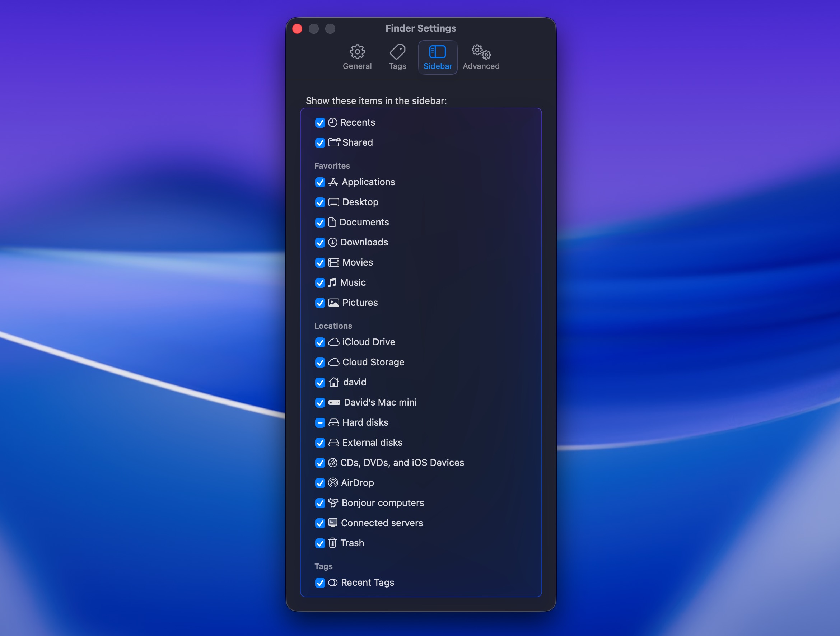Switch to the General settings tab

357,57
